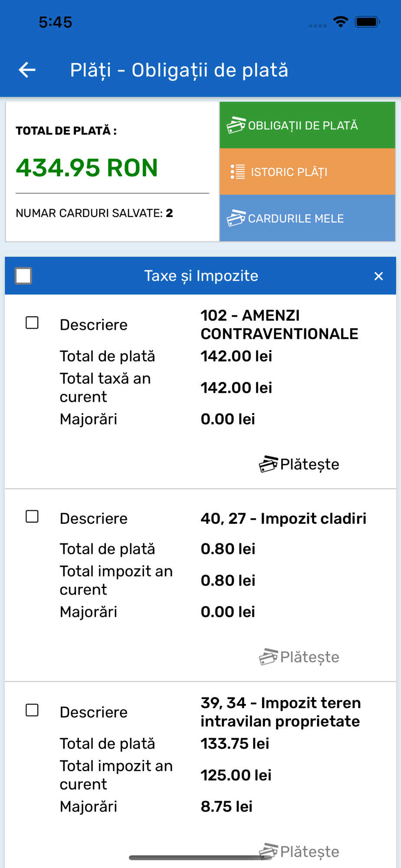
Task: Tick the checkbox for 102 - Amenzi Contraventionale
Action: (x=32, y=323)
